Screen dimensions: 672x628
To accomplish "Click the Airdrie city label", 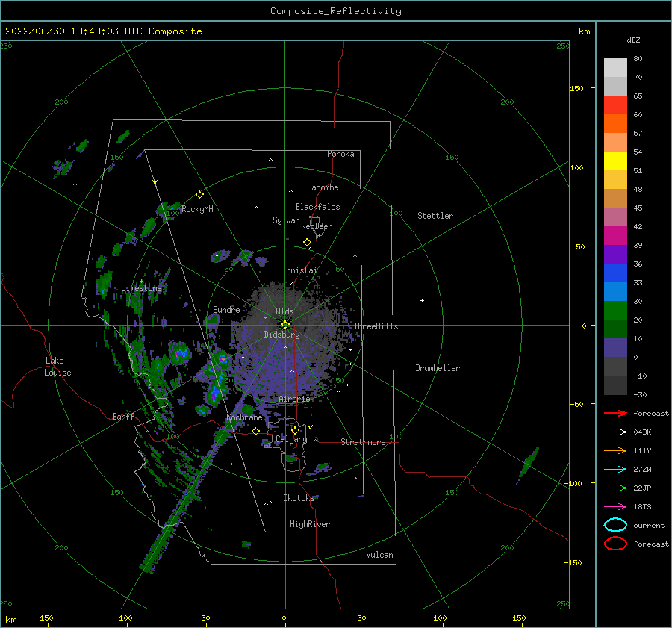I will coord(294,399).
